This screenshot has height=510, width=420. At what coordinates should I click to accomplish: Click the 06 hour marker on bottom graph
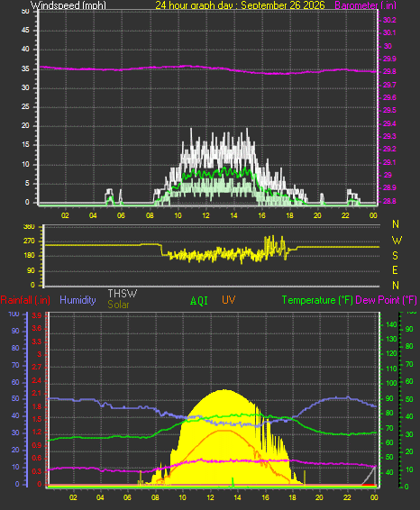tap(127, 497)
